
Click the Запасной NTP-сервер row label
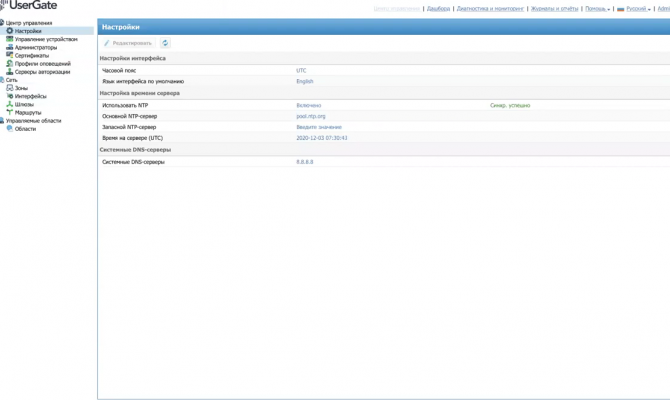[129, 127]
